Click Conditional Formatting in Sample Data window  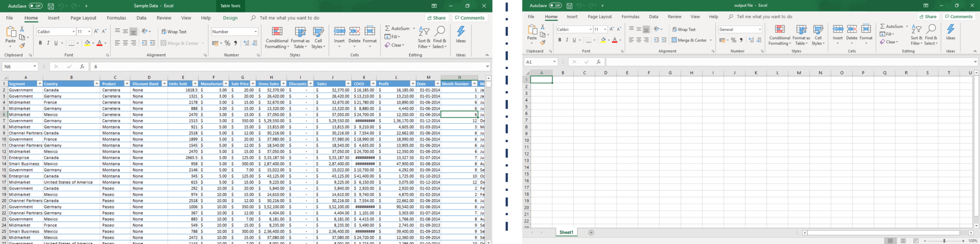277,37
